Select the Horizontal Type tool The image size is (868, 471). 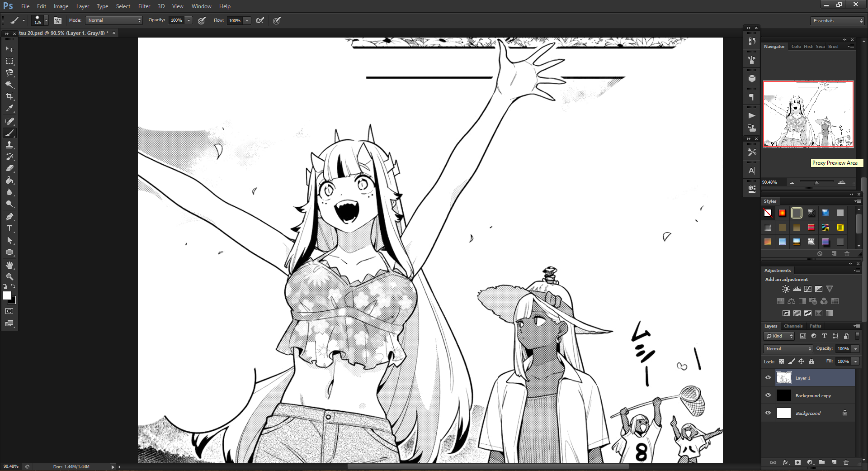point(9,228)
